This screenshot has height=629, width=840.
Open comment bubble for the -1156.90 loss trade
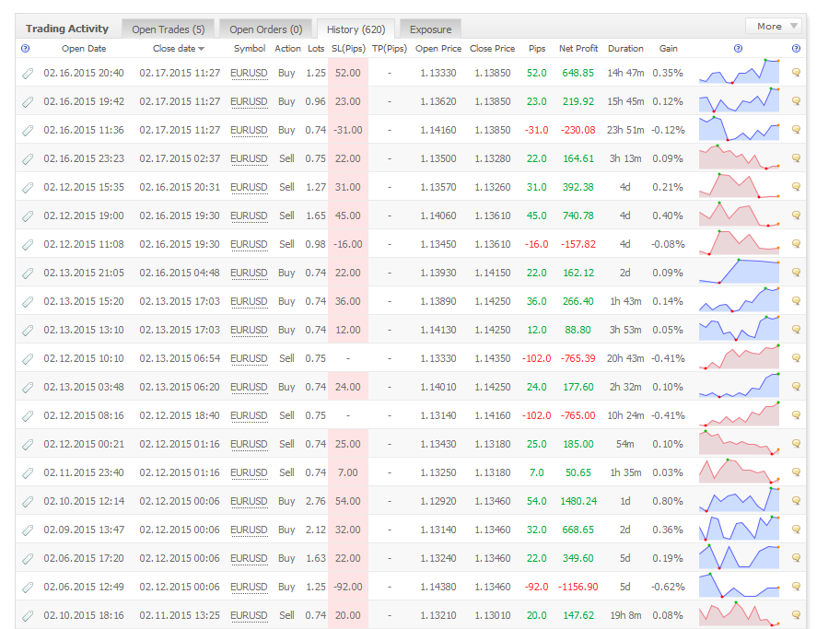tap(796, 588)
